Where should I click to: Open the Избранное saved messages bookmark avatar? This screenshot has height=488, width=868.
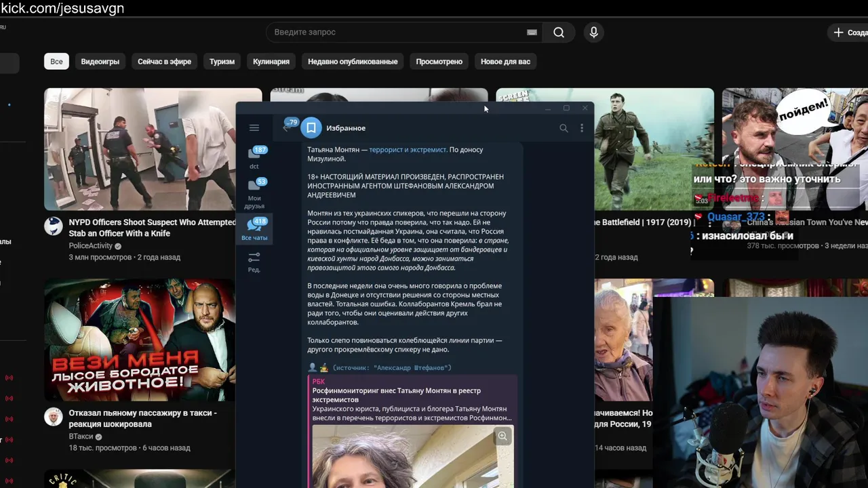pyautogui.click(x=311, y=127)
